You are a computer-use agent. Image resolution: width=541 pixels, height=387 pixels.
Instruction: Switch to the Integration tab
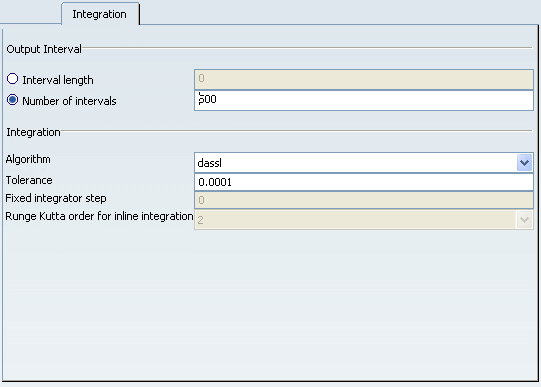coord(100,14)
